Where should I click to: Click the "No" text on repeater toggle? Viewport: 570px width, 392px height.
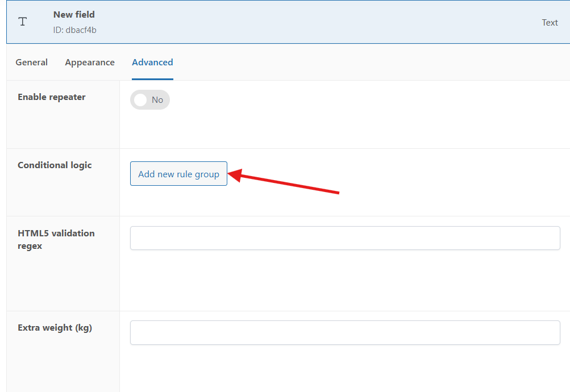[157, 100]
